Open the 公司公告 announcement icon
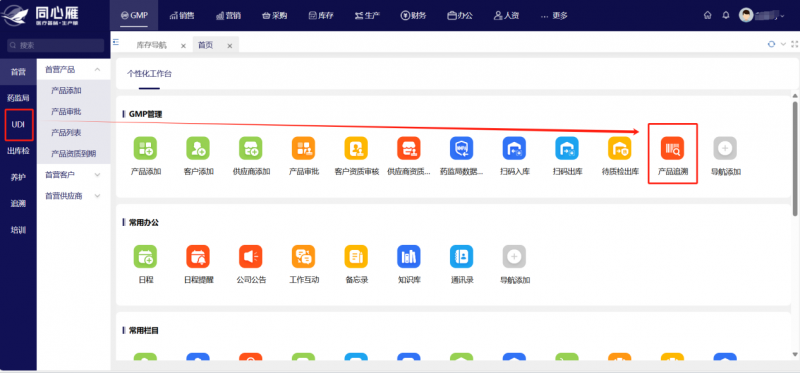Screen dimensions: 800x373 tap(251, 257)
